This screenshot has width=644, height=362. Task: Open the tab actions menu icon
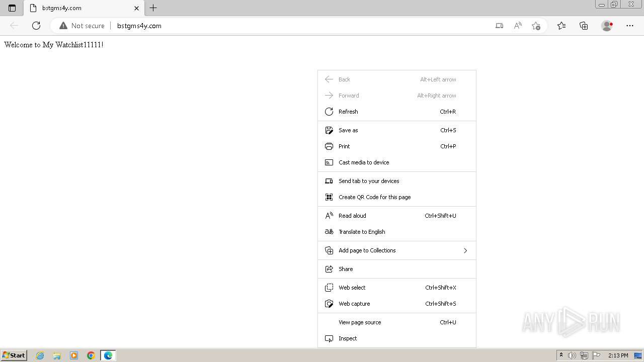pos(12,8)
